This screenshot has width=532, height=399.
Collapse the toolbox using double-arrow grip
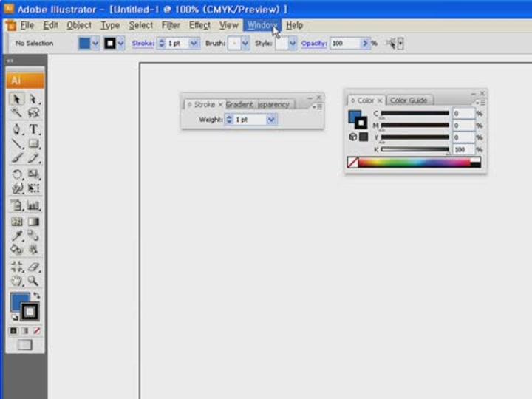tap(10, 61)
